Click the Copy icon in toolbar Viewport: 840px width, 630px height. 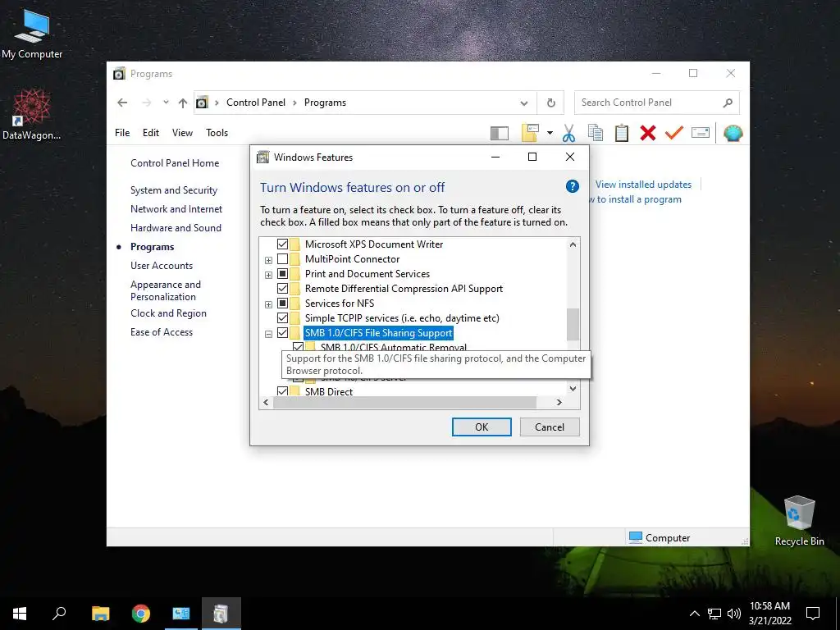click(596, 133)
